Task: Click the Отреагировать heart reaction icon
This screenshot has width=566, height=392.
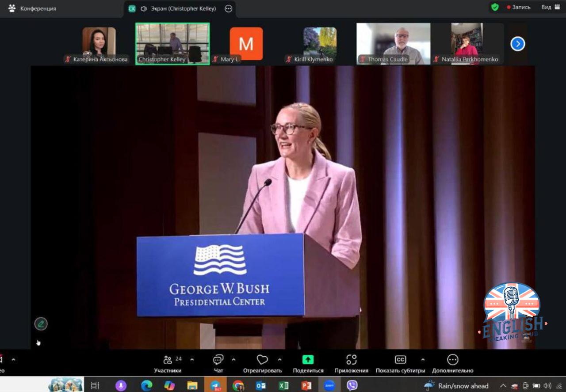Action: [x=262, y=360]
